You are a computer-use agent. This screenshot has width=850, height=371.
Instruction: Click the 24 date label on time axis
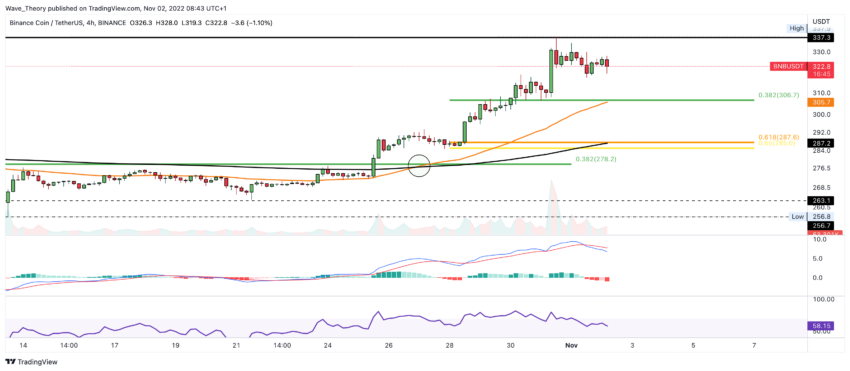coord(327,345)
